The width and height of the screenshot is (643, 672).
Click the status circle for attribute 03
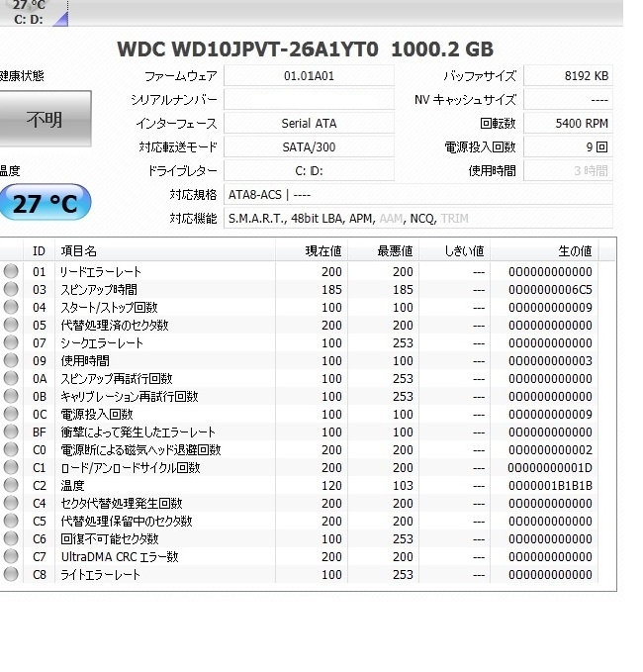(11, 289)
